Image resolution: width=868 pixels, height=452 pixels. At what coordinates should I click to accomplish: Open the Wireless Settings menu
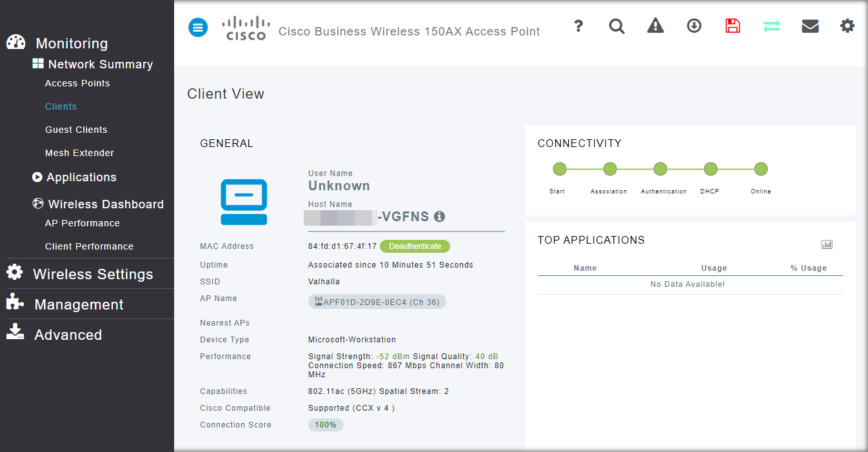(x=94, y=273)
